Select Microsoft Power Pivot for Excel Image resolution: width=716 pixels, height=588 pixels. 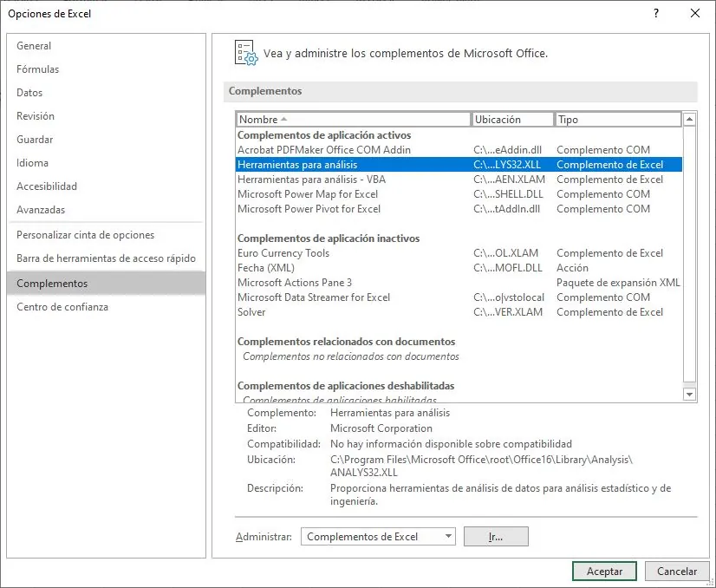click(x=309, y=209)
